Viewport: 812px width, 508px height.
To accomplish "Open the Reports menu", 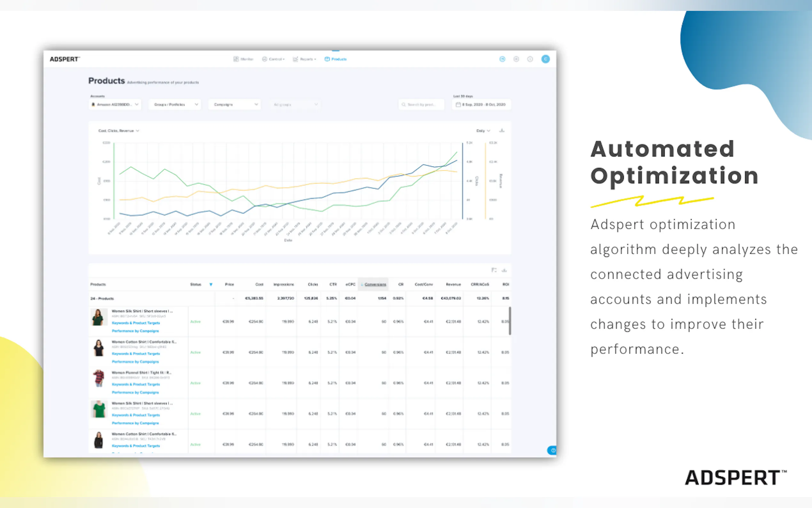I will tap(304, 59).
